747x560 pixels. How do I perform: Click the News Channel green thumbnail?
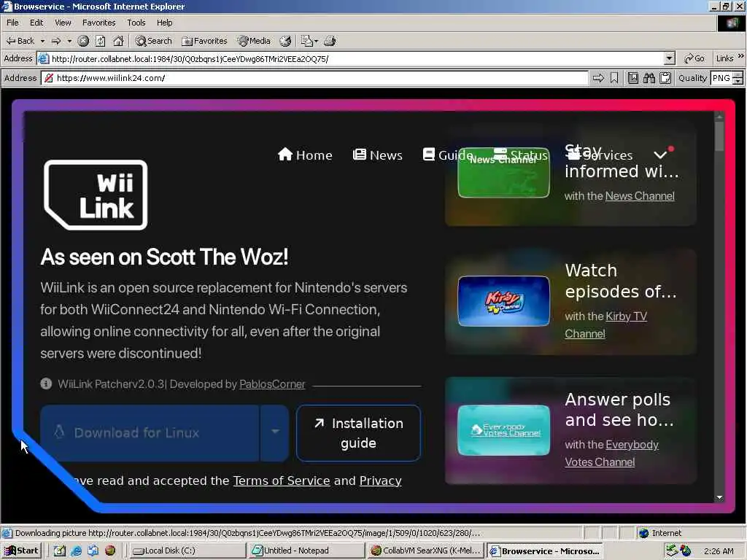(503, 172)
